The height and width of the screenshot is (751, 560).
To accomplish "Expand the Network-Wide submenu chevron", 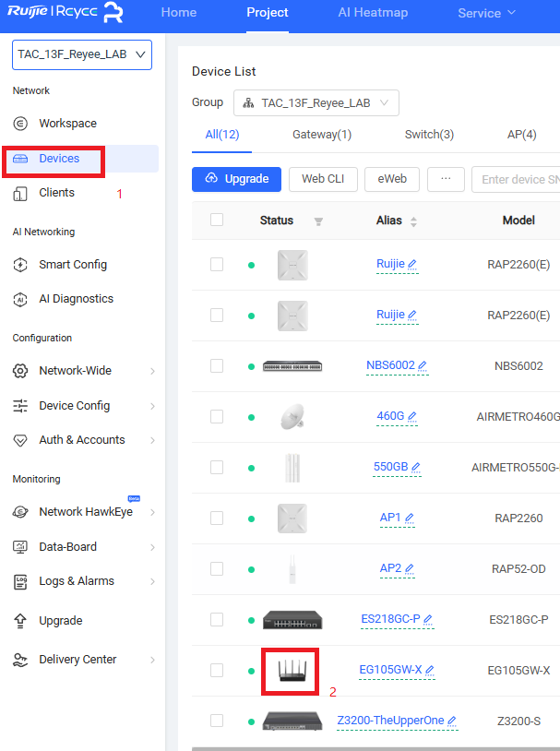I will point(152,371).
